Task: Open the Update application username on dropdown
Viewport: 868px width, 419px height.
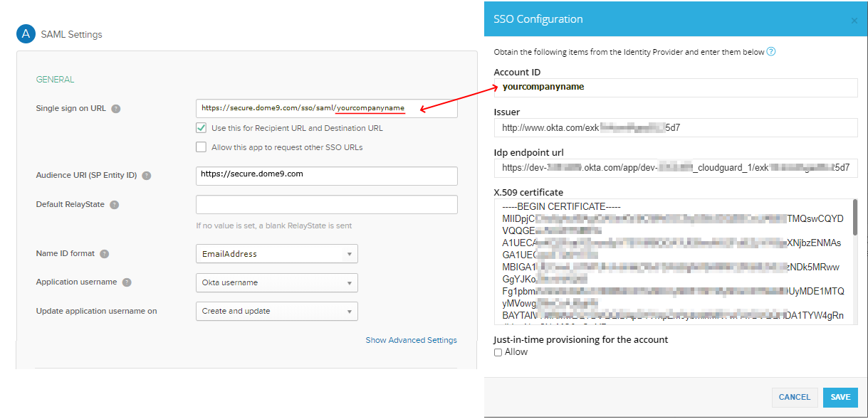Action: point(277,311)
